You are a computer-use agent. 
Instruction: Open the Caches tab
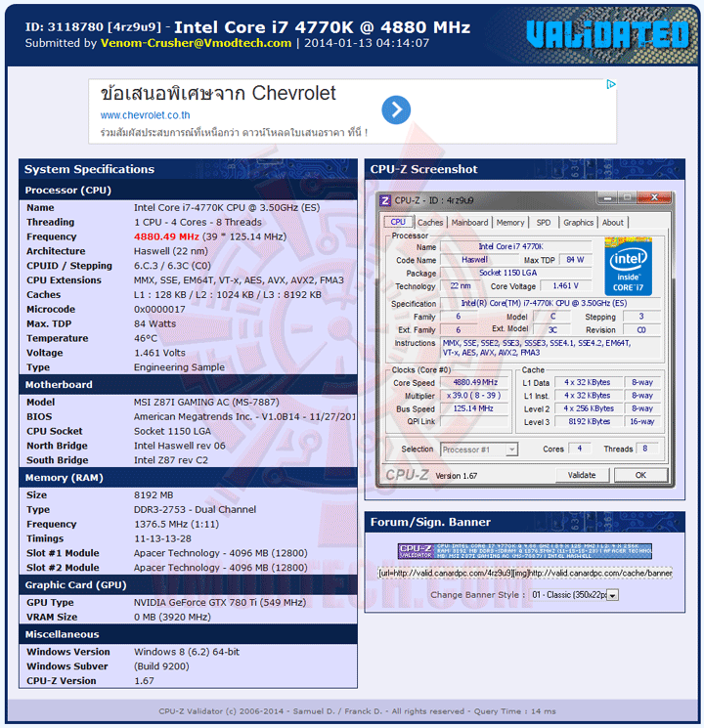point(430,223)
